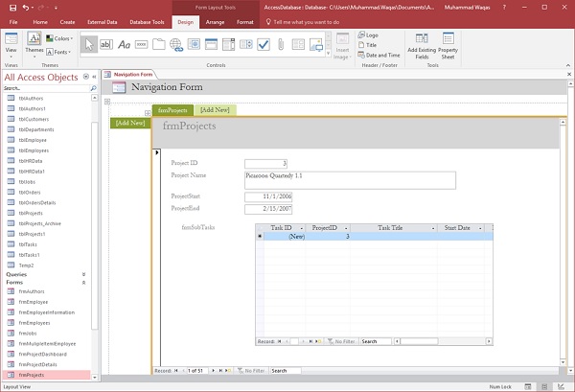Select the Text Box control tool
The width and height of the screenshot is (575, 392).
(104, 44)
